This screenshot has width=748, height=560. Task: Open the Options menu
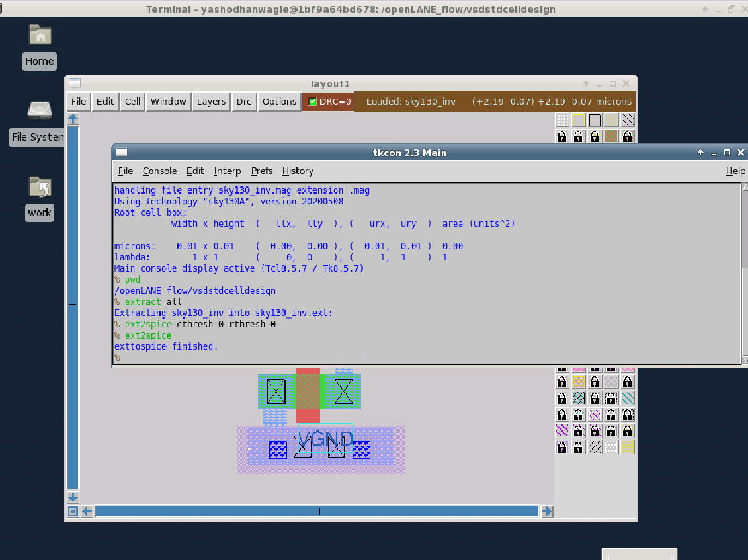click(x=280, y=102)
